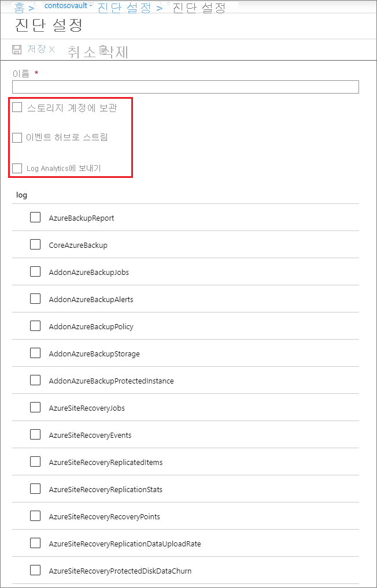
Task: Select the AddonAzureBackupJobs checkbox
Action: coord(35,272)
